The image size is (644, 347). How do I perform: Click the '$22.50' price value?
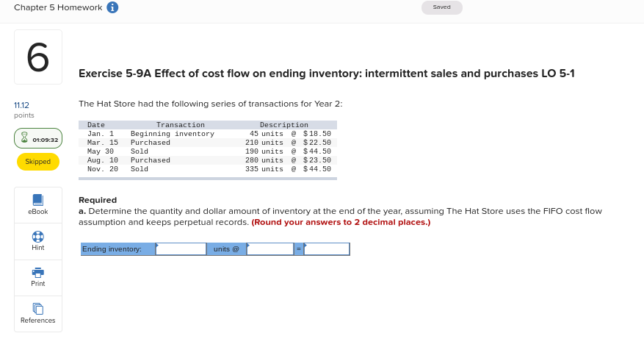pos(317,143)
